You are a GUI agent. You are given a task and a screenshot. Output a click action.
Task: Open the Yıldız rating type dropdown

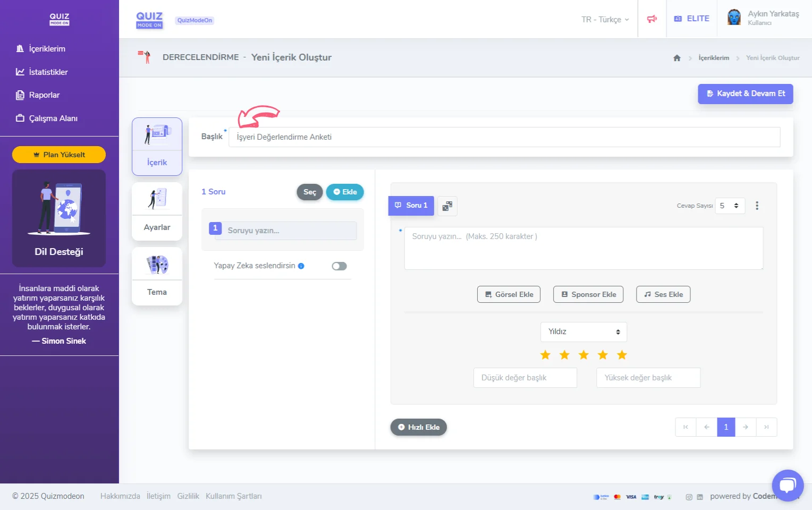pos(583,332)
